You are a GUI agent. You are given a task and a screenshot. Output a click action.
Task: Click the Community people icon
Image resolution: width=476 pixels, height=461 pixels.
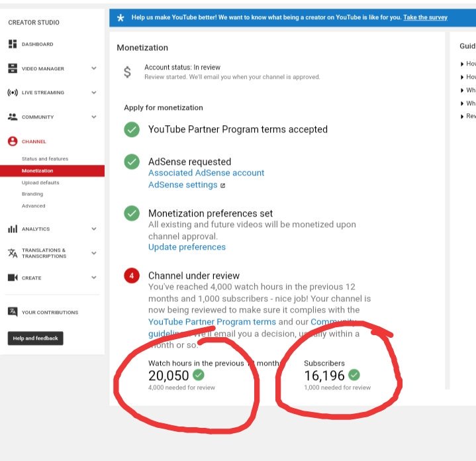pyautogui.click(x=13, y=117)
